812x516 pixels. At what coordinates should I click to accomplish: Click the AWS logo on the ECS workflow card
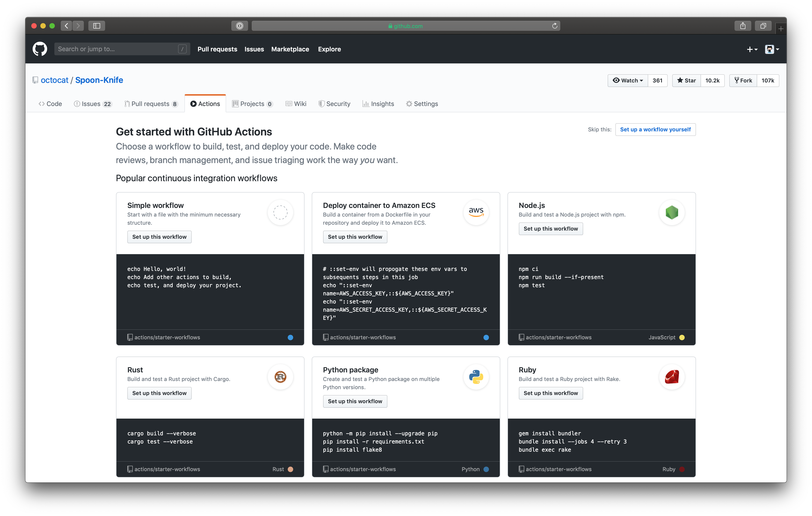(476, 212)
